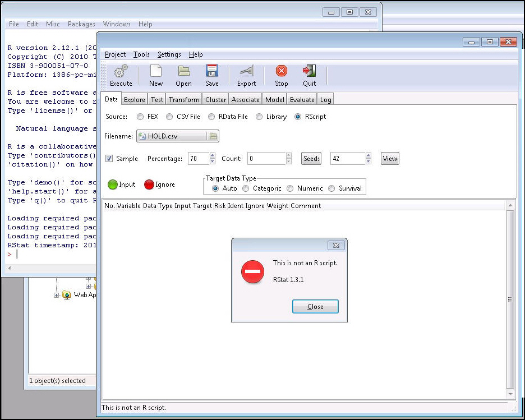Click the Export toolbar icon
This screenshot has height=420, width=525.
pos(247,71)
